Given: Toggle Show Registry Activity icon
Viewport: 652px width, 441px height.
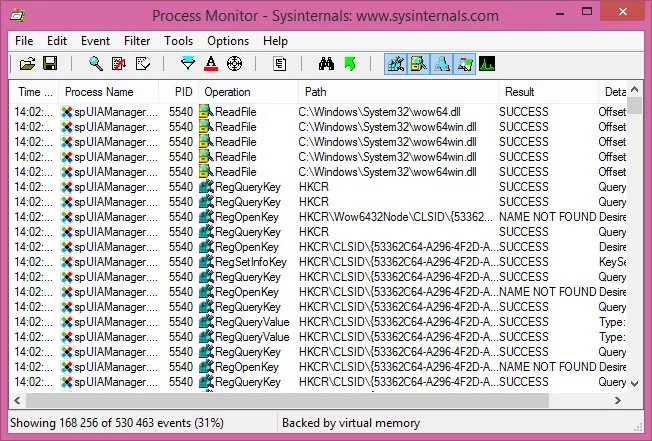Looking at the screenshot, I should pyautogui.click(x=395, y=64).
